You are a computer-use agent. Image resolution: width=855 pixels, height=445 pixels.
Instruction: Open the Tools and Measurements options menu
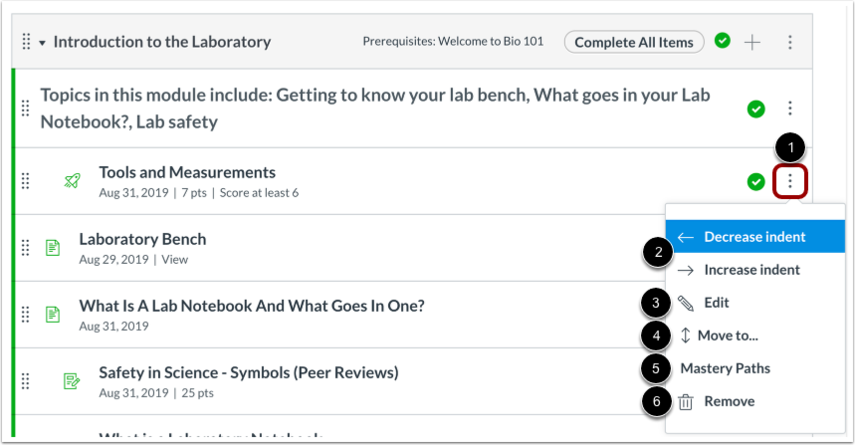790,181
